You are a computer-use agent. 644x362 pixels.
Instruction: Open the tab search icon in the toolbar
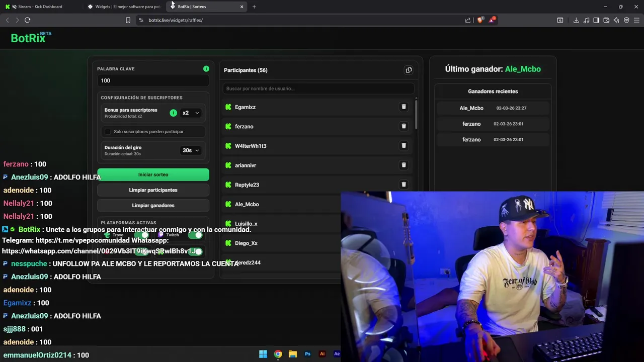tap(560, 20)
